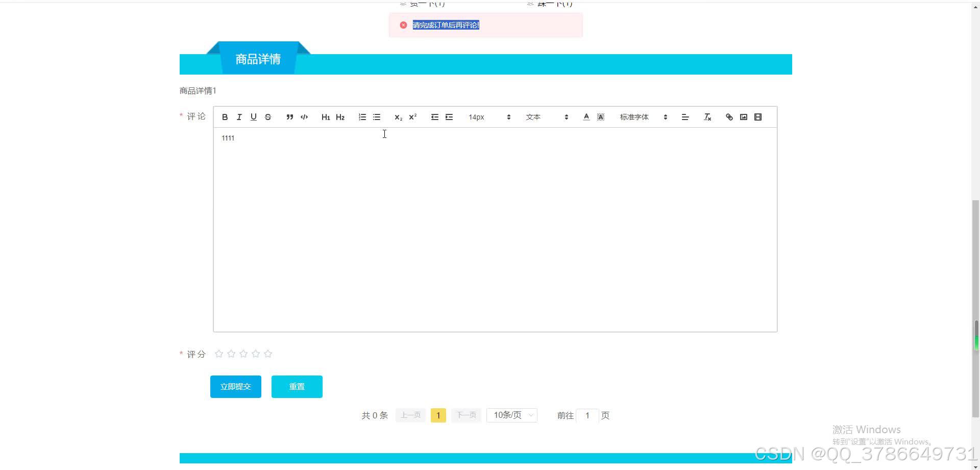Open the 10条/页 page size dropdown

[x=512, y=415]
